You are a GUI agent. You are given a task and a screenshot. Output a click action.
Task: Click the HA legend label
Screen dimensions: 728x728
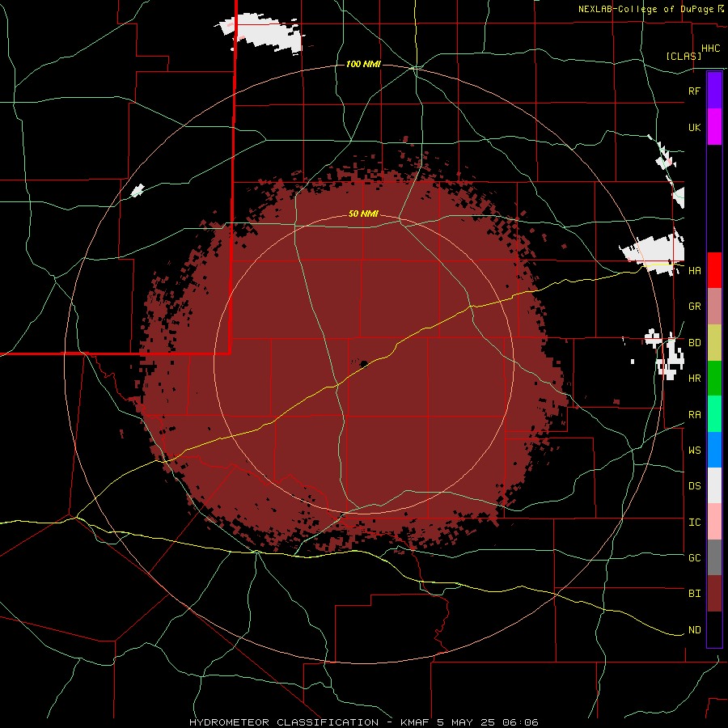[694, 270]
